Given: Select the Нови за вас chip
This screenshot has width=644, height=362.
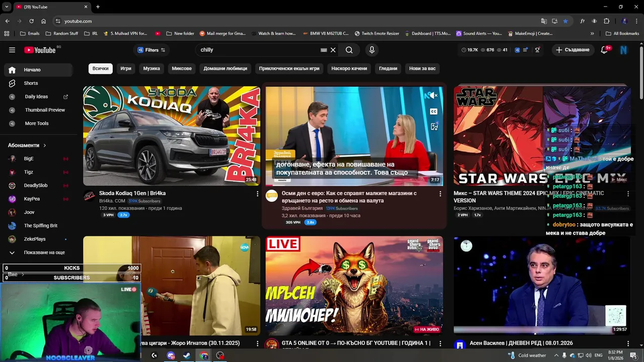Looking at the screenshot, I should tap(422, 68).
